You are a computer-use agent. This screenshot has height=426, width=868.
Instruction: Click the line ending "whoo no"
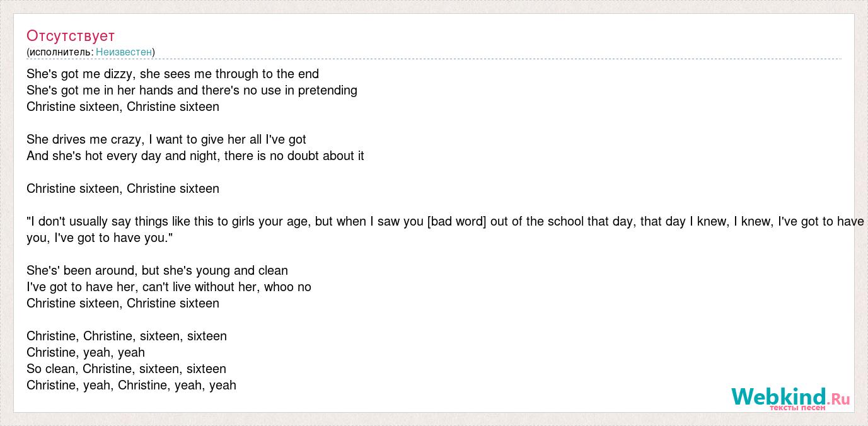coord(169,287)
